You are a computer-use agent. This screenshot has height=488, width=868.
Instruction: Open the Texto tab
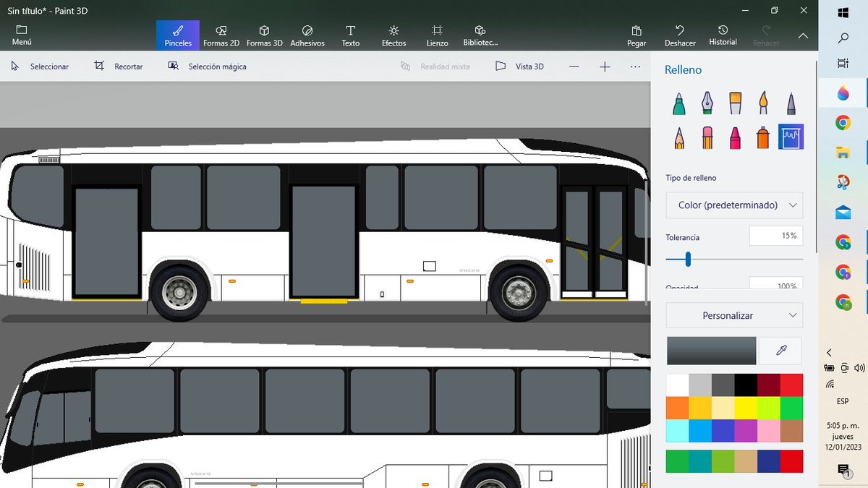pos(350,35)
